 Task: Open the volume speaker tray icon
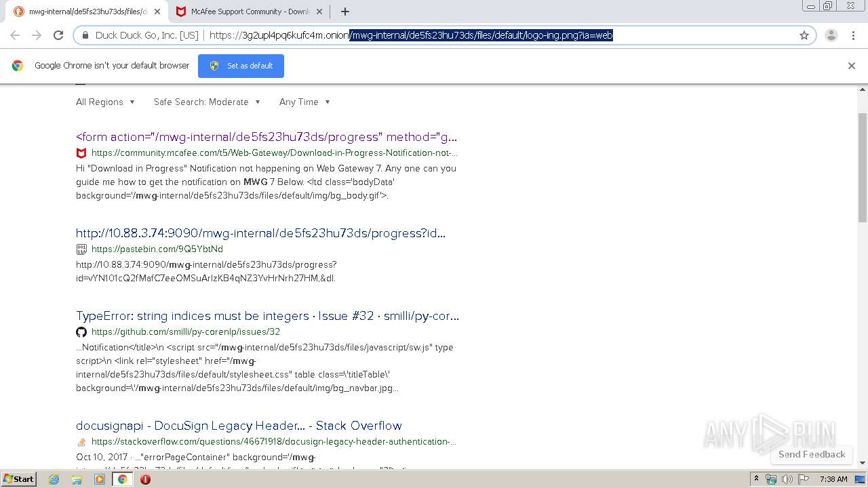pyautogui.click(x=787, y=479)
